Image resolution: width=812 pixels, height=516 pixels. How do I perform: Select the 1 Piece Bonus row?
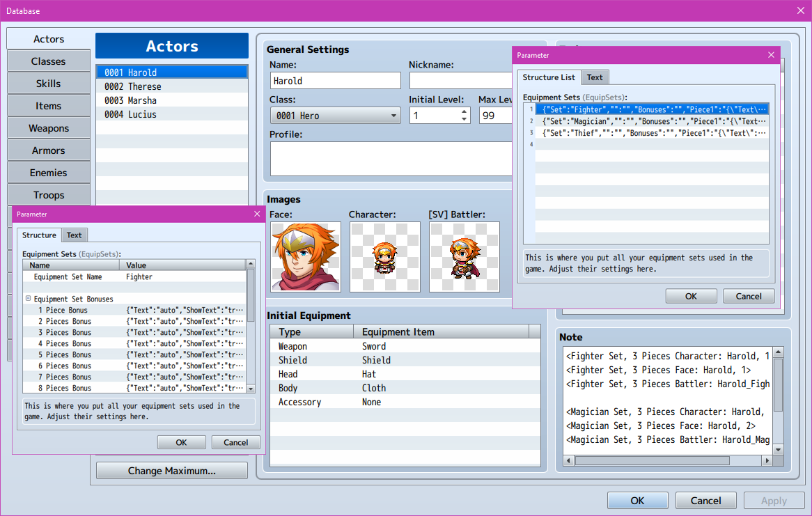(134, 310)
